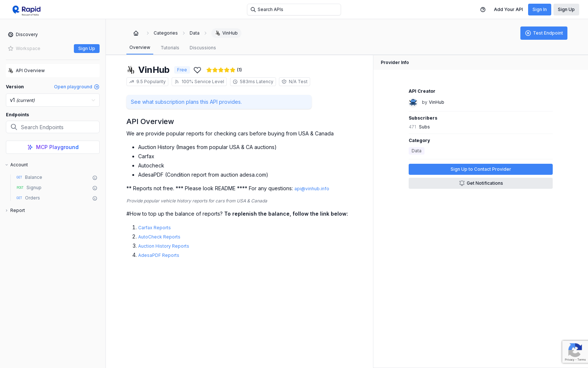588x368 pixels.
Task: Click Sign In in the header
Action: (x=539, y=10)
